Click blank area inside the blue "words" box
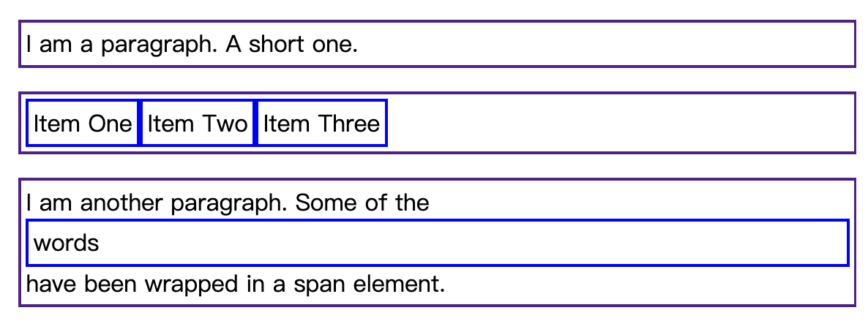Viewport: 868px width, 332px height. [471, 243]
